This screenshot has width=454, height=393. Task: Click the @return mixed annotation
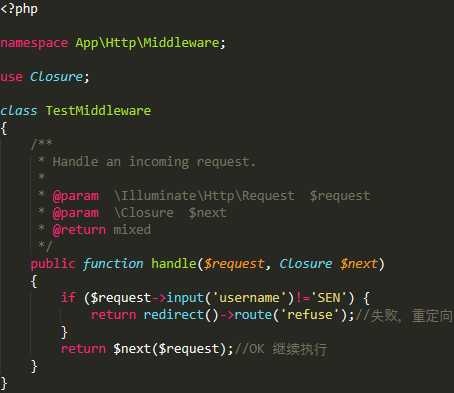pos(102,230)
